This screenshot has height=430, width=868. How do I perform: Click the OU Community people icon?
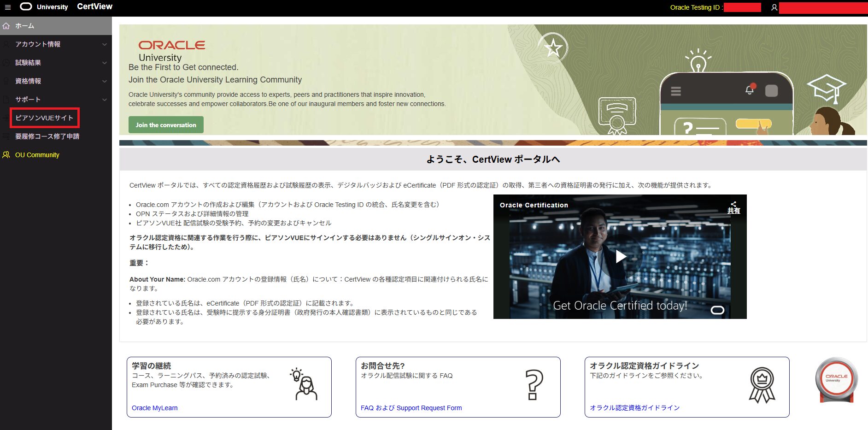6,155
